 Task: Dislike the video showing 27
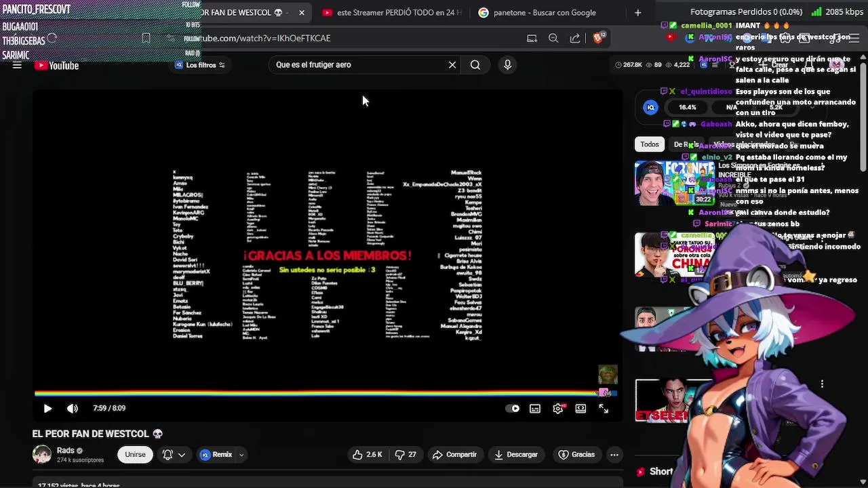[406, 455]
